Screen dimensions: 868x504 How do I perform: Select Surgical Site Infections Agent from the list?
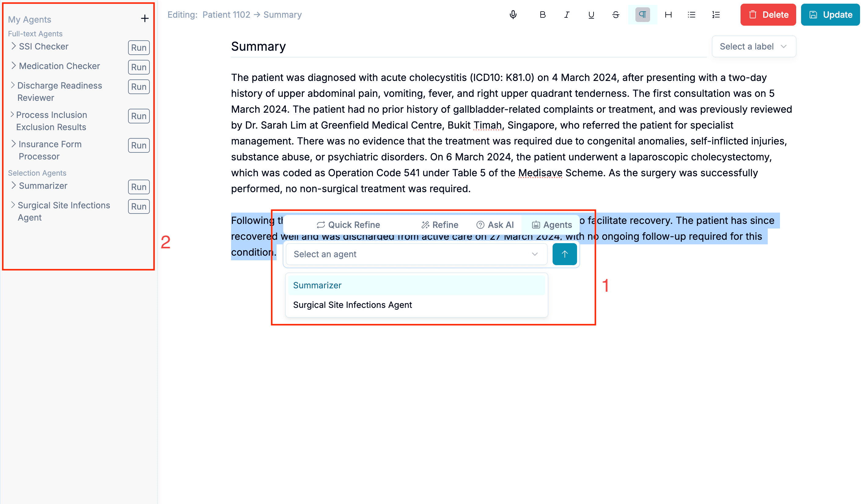(x=352, y=305)
